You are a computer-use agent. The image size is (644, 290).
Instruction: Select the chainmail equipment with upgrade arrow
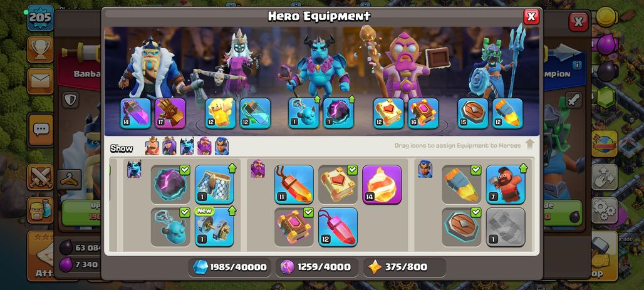(x=214, y=184)
